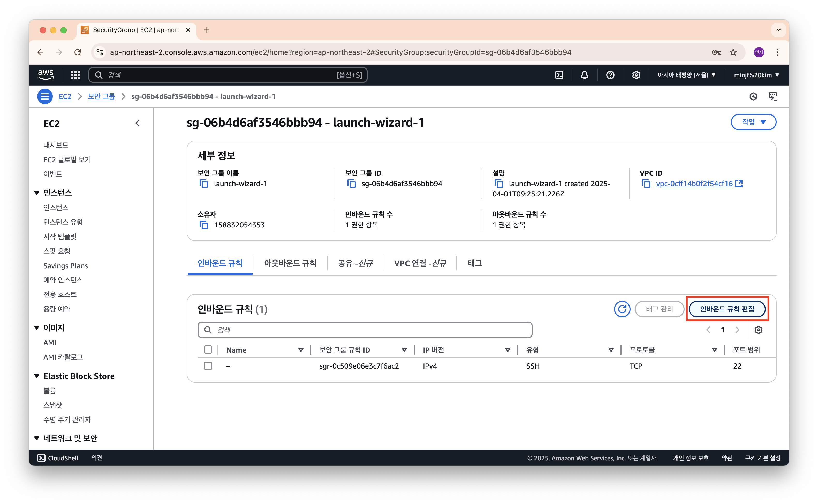Screen dimensions: 818x504
Task: Open the notifications bell
Action: click(584, 75)
